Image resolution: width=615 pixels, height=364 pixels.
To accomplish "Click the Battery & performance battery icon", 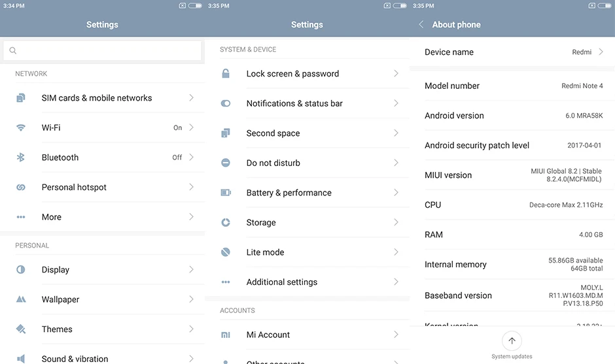I will tap(226, 192).
